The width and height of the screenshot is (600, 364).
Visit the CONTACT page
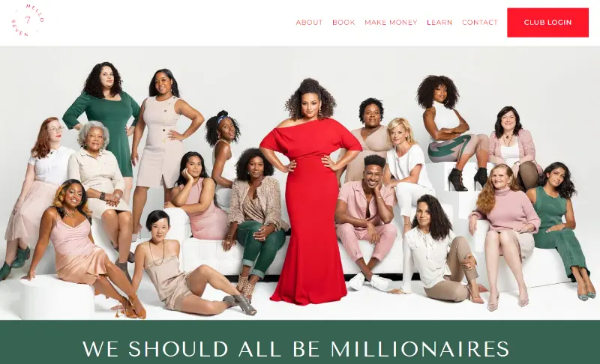pos(479,22)
